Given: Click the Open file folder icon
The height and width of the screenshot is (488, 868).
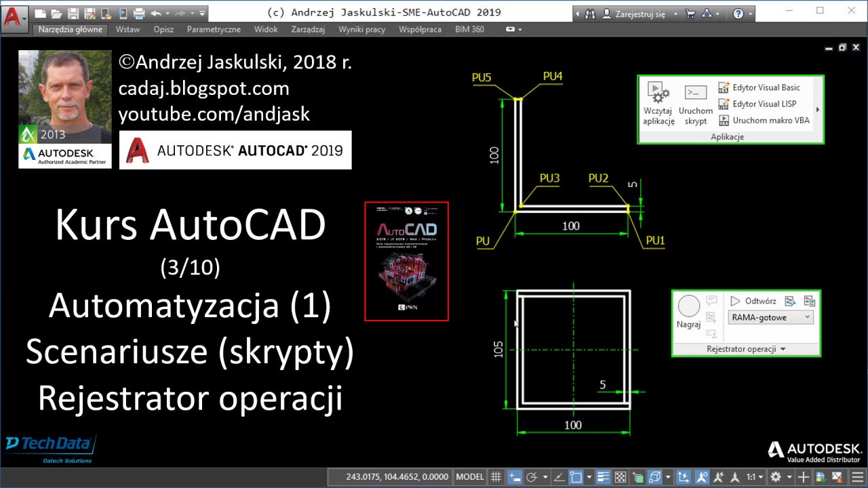Looking at the screenshot, I should click(56, 14).
